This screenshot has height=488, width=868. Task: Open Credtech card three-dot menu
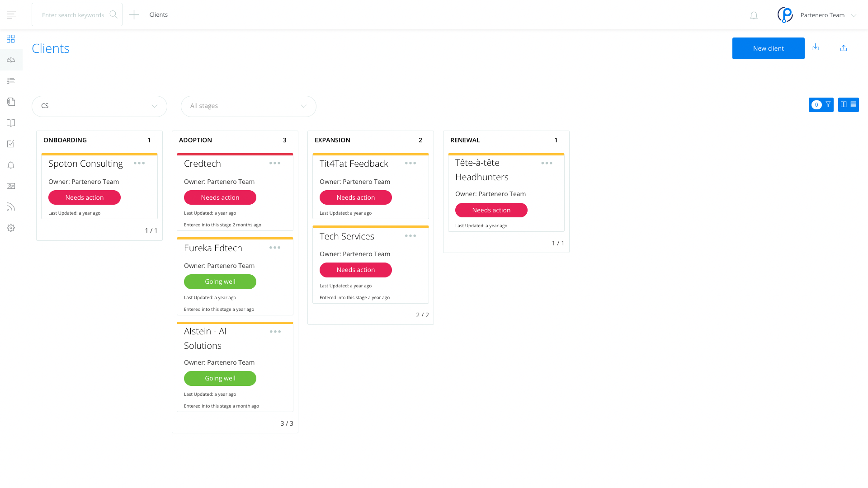click(x=275, y=163)
